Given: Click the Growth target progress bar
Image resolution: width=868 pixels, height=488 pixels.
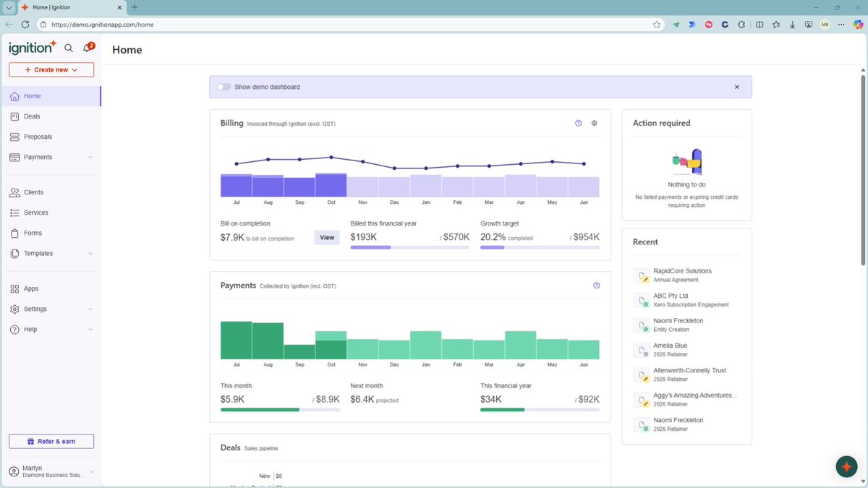Looking at the screenshot, I should (x=540, y=247).
